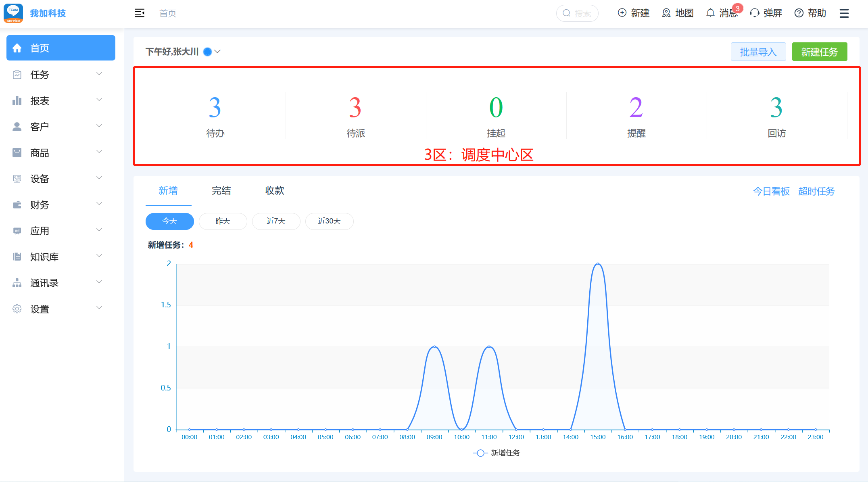Viewport: 868px width, 482px height.
Task: Click the notification bell icon
Action: [x=710, y=13]
